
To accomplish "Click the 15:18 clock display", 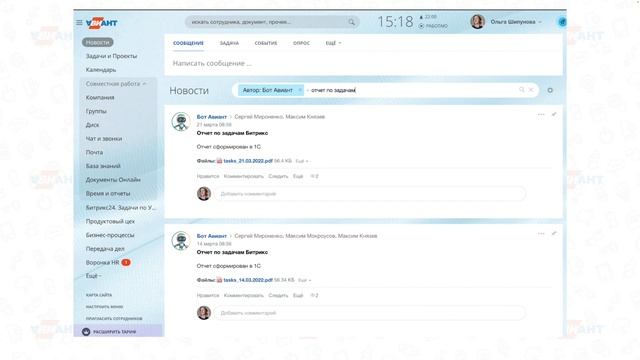I will (395, 22).
